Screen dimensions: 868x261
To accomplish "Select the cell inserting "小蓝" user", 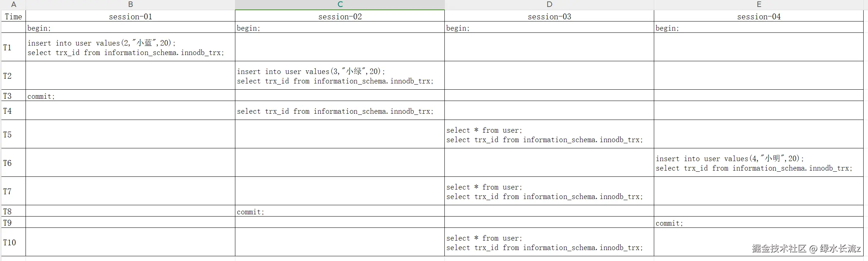I will (x=130, y=47).
